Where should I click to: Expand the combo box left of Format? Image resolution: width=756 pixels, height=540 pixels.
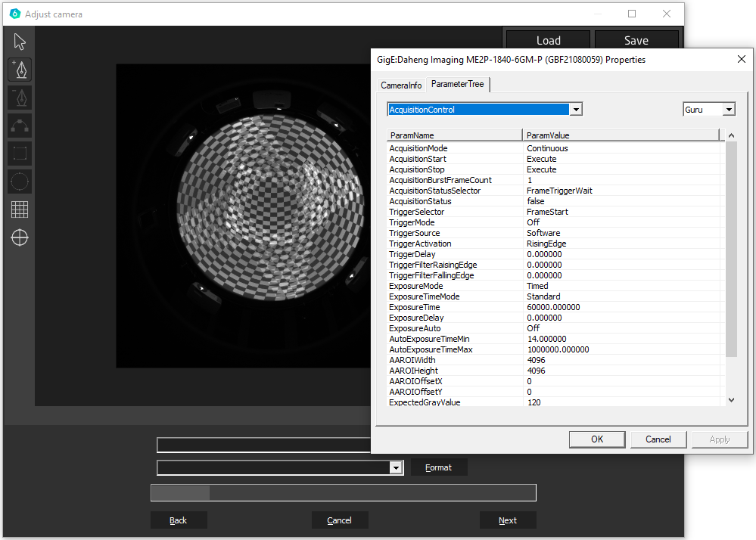pyautogui.click(x=395, y=468)
